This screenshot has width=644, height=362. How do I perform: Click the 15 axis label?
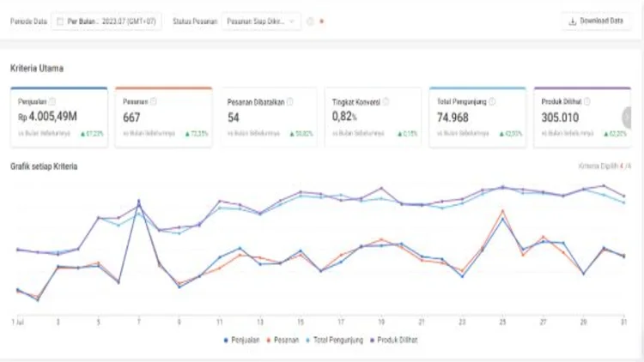(x=301, y=323)
